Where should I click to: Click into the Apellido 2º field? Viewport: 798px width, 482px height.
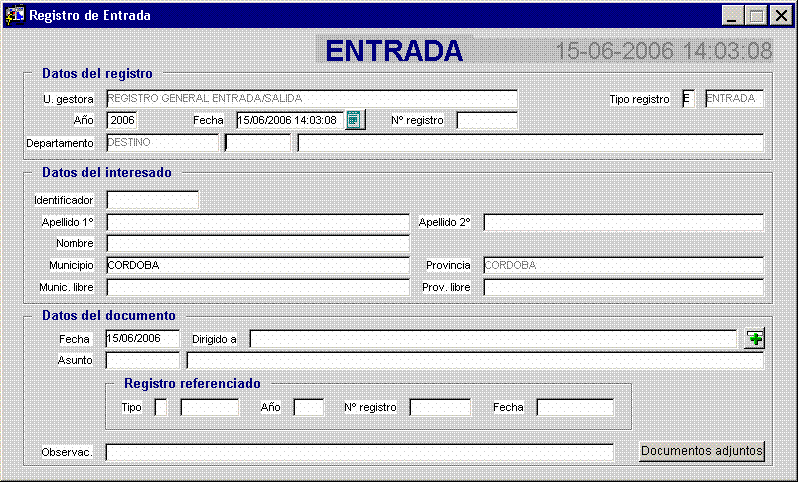click(x=623, y=222)
